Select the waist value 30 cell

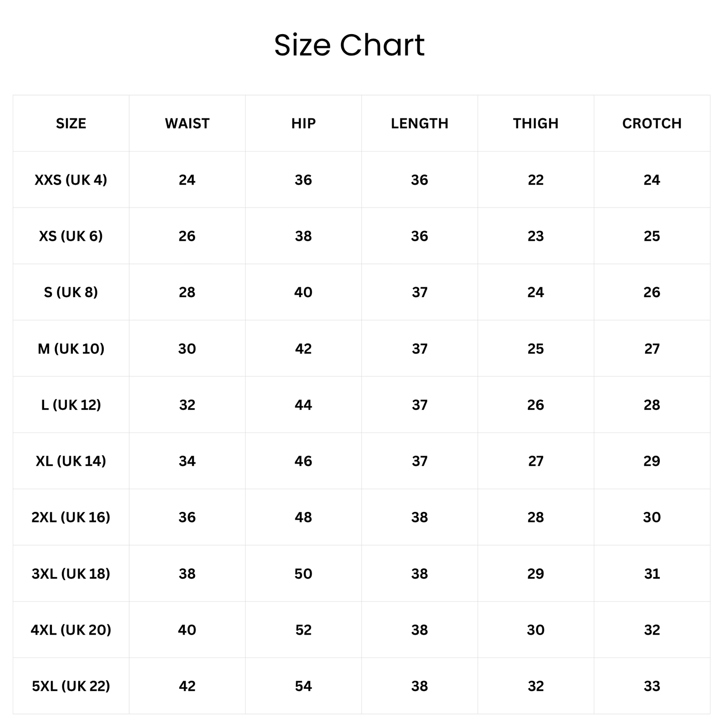pyautogui.click(x=187, y=349)
